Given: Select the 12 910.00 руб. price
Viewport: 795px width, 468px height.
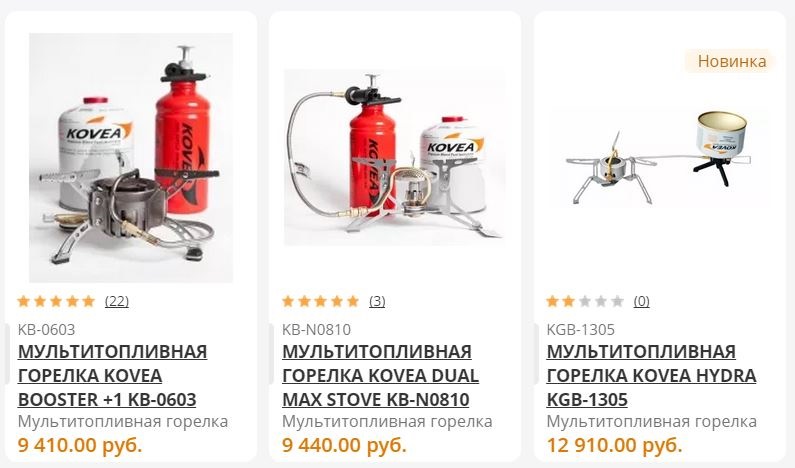Looking at the screenshot, I should click(615, 445).
